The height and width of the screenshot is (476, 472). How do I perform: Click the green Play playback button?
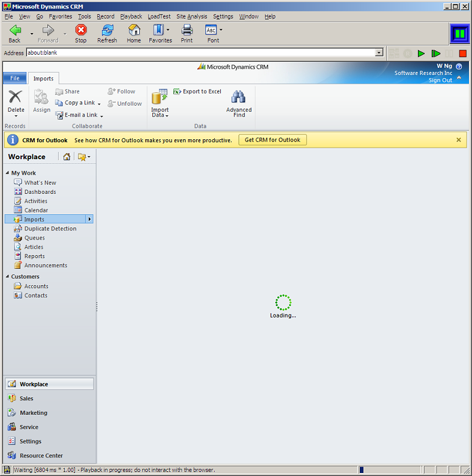point(421,54)
